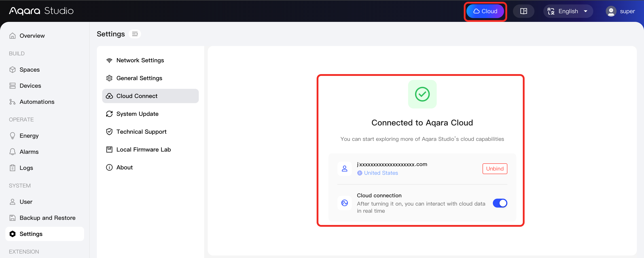Open the Technical Support tab
Viewport: 644px width, 258px height.
point(150,132)
